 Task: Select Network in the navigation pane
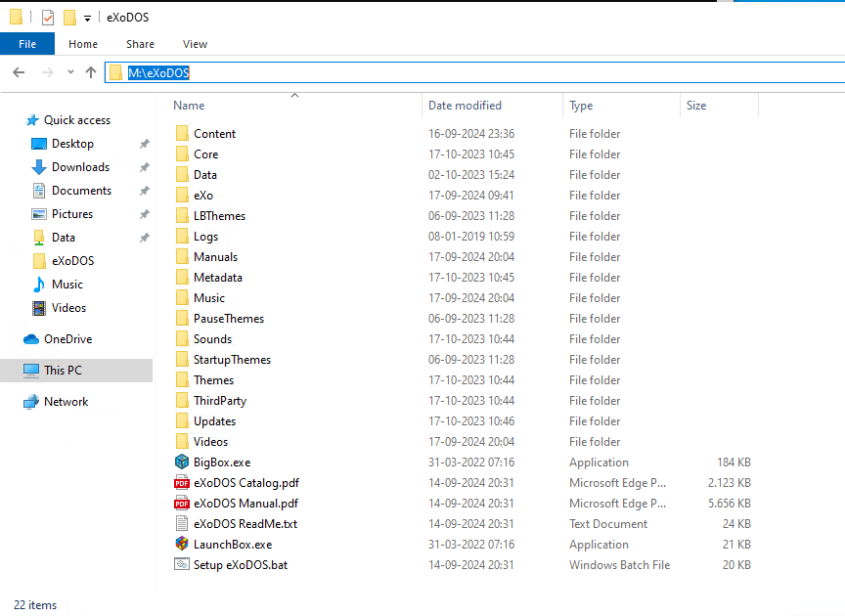click(67, 402)
